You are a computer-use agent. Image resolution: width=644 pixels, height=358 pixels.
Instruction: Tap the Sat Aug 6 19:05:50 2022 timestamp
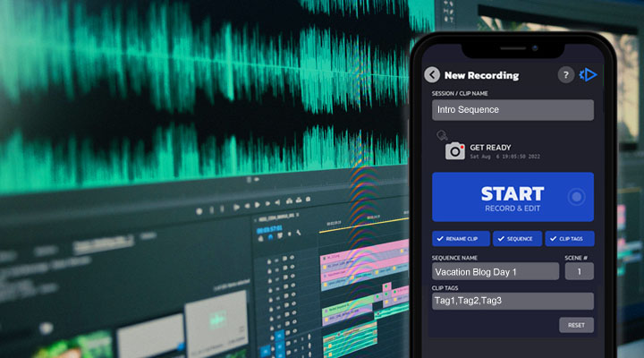click(x=504, y=157)
